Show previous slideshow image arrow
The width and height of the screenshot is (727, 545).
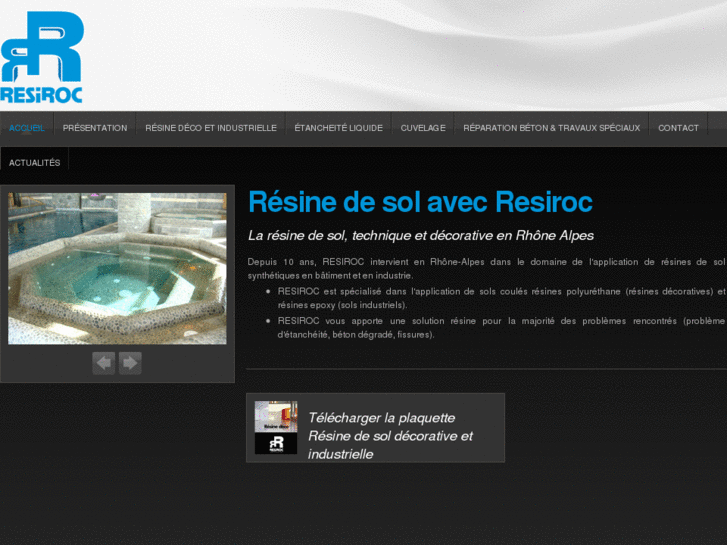[x=104, y=363]
